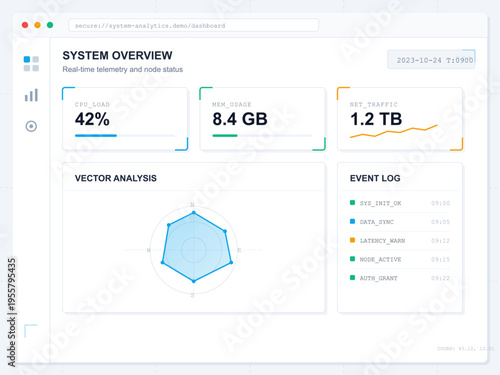This screenshot has height=375, width=500.
Task: Click green status dot beside AUTH_GRANT
Action: [352, 277]
